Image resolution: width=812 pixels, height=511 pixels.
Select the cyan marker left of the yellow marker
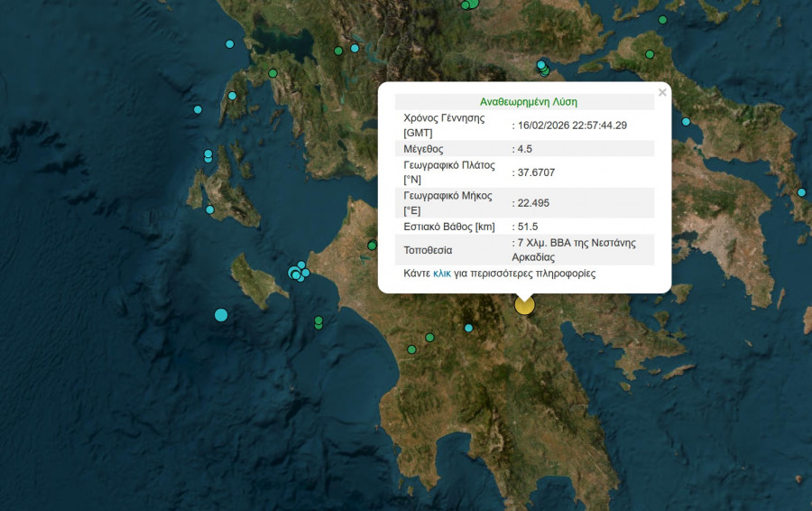(468, 328)
